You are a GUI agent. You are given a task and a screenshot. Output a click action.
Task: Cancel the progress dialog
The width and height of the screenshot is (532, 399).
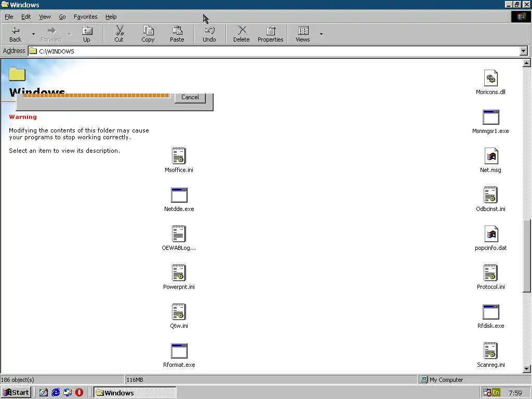click(x=190, y=98)
